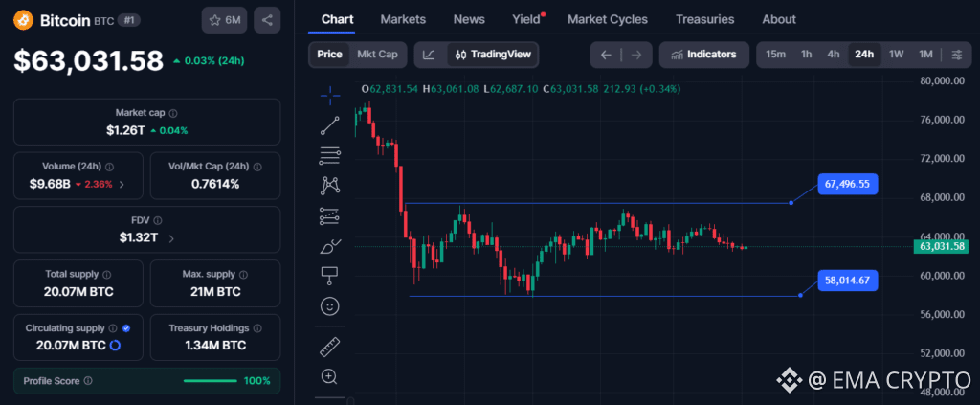980x405 pixels.
Task: Open the About tab
Action: click(x=779, y=19)
